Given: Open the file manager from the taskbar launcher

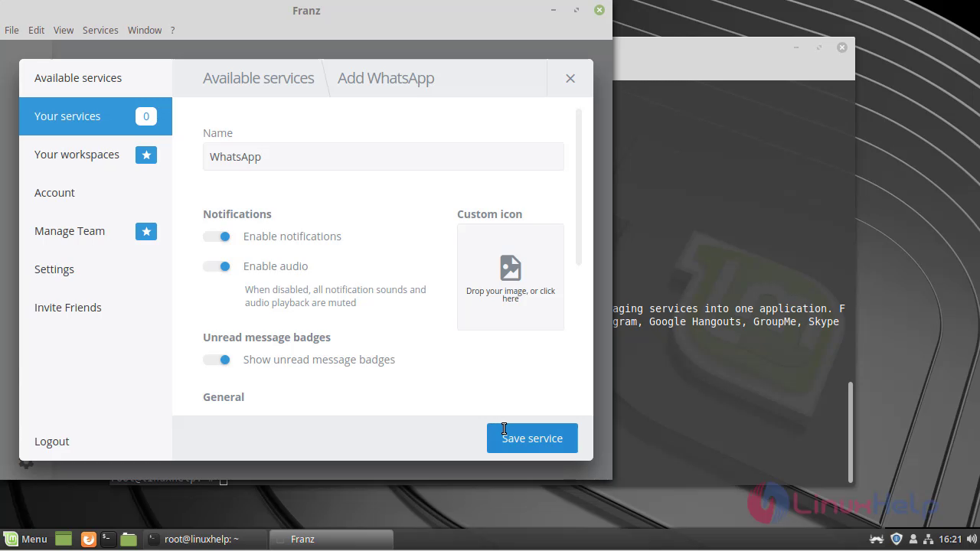Looking at the screenshot, I should pyautogui.click(x=129, y=539).
